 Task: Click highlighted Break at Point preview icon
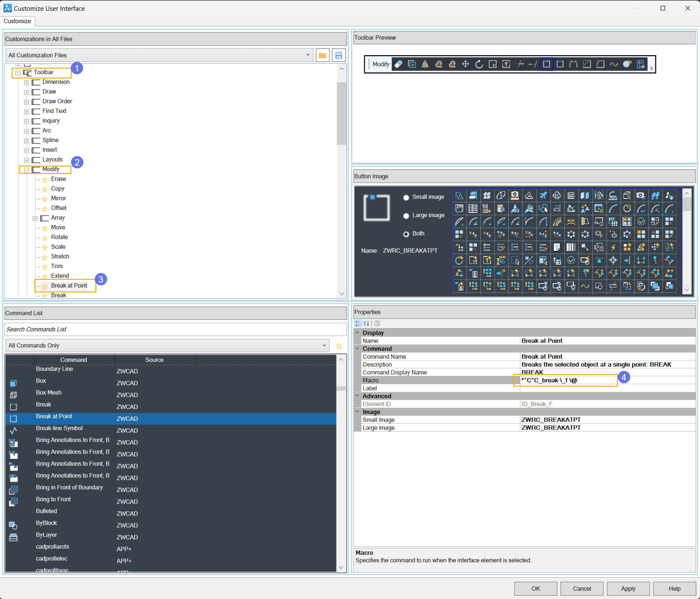[x=546, y=64]
